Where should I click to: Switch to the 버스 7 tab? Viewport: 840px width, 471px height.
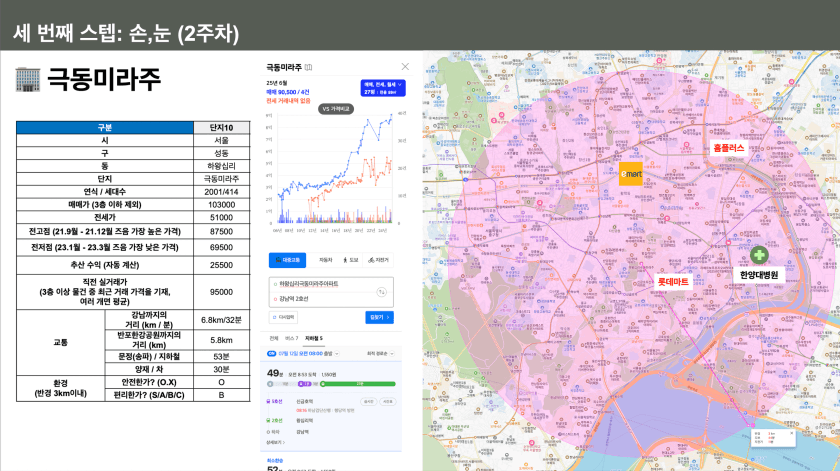tap(291, 339)
